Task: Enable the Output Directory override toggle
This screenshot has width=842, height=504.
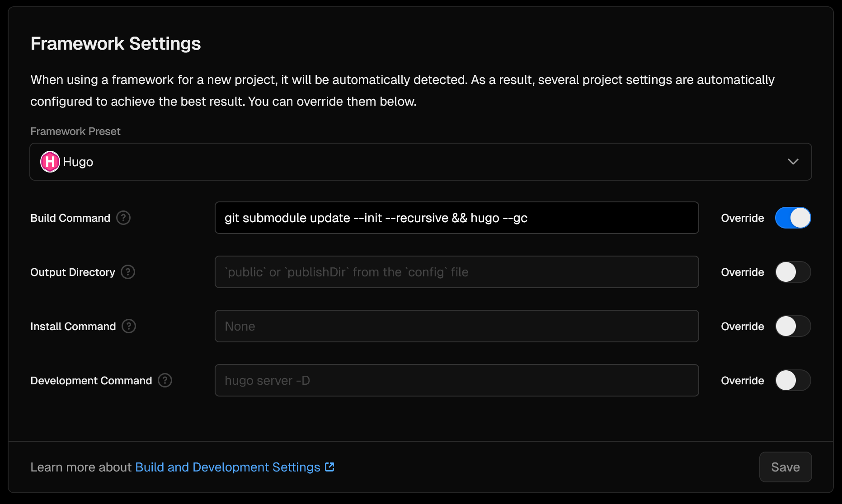Action: pos(793,272)
